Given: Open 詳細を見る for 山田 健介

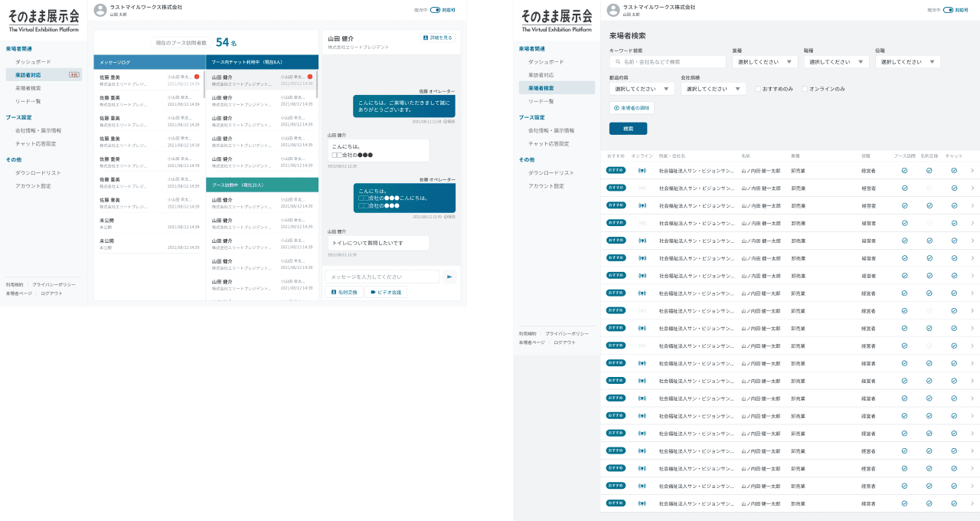Looking at the screenshot, I should click(438, 38).
